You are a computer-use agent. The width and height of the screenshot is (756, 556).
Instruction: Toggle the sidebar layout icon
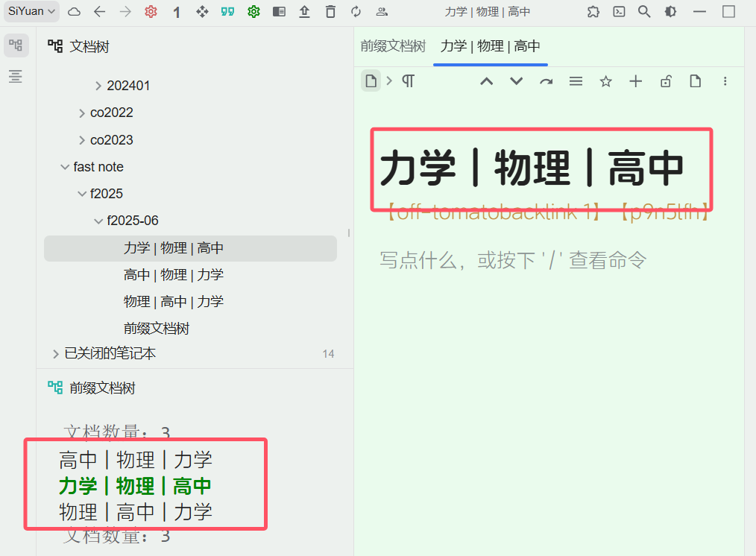[279, 12]
